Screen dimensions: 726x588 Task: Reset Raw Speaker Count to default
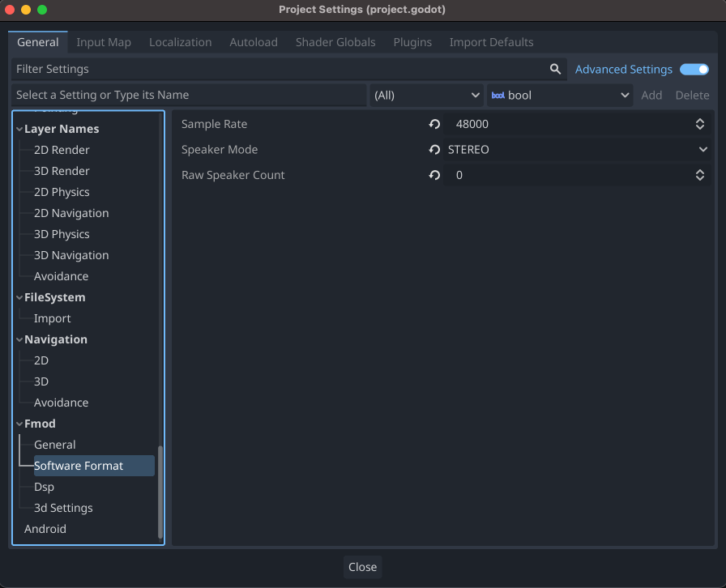[434, 175]
